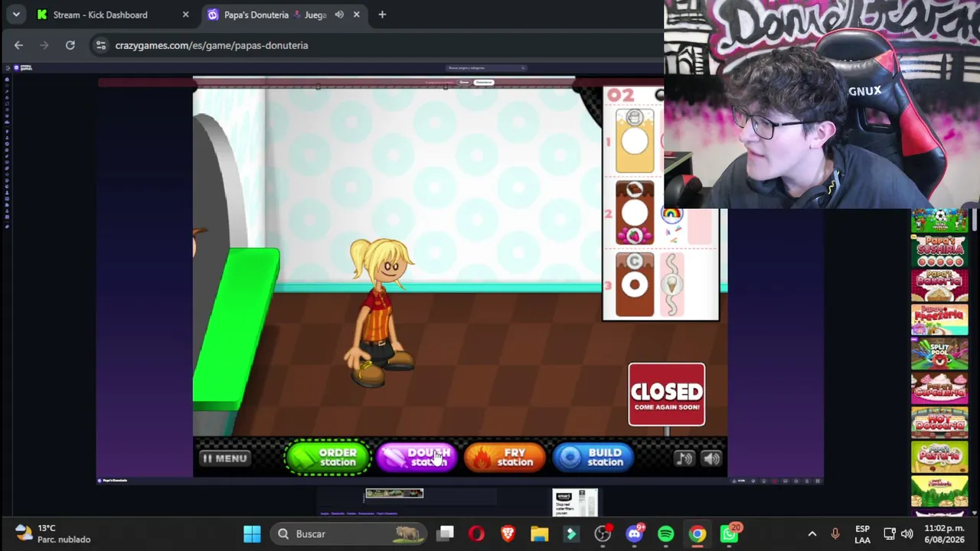Open the weather widget showing 13°C

coord(54,533)
